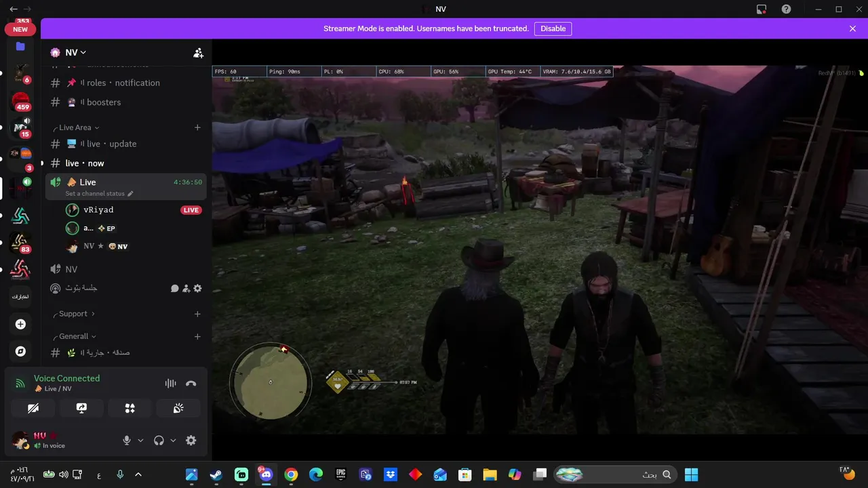Open the boosters channel
The width and height of the screenshot is (868, 488).
[126, 102]
